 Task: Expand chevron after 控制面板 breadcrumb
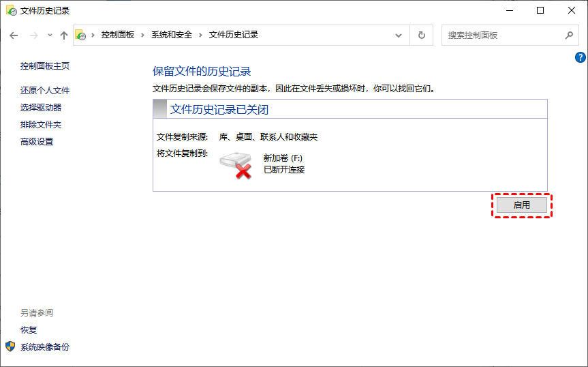[x=142, y=35]
